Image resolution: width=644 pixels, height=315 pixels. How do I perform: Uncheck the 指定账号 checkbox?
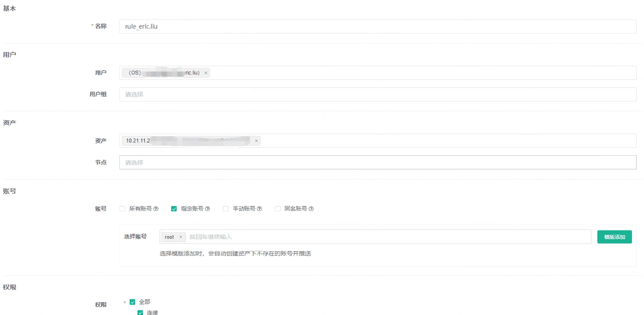click(x=174, y=209)
